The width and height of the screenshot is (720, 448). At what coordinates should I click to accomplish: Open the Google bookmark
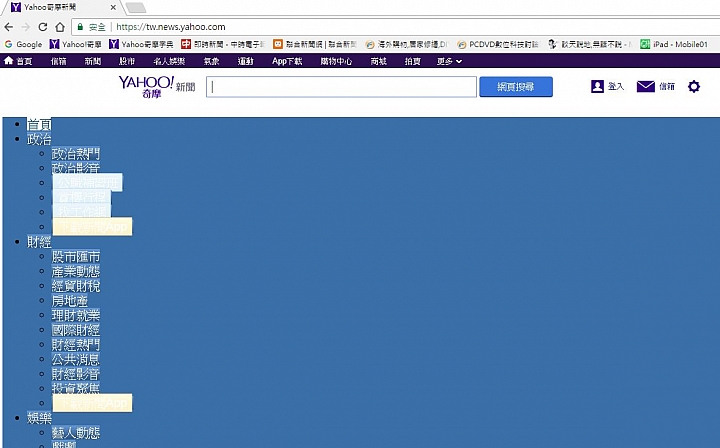coord(23,44)
